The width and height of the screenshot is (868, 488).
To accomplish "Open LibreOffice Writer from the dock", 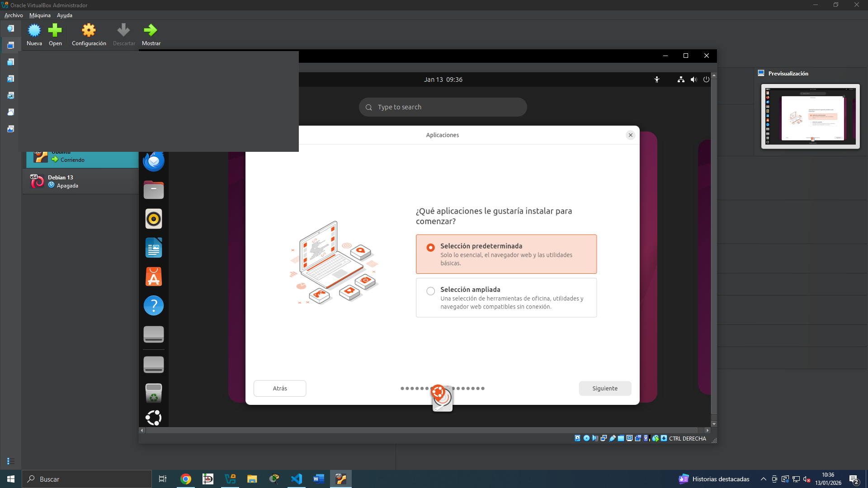I will [154, 248].
